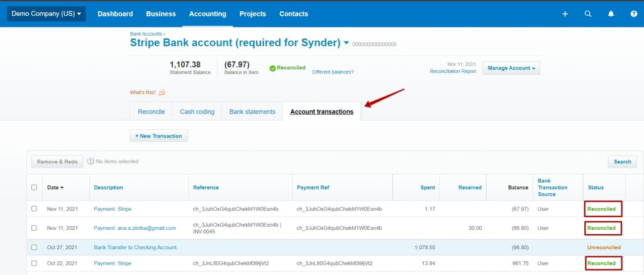Image resolution: width=644 pixels, height=275 pixels.
Task: Open the Manage Account dropdown
Action: tap(511, 68)
